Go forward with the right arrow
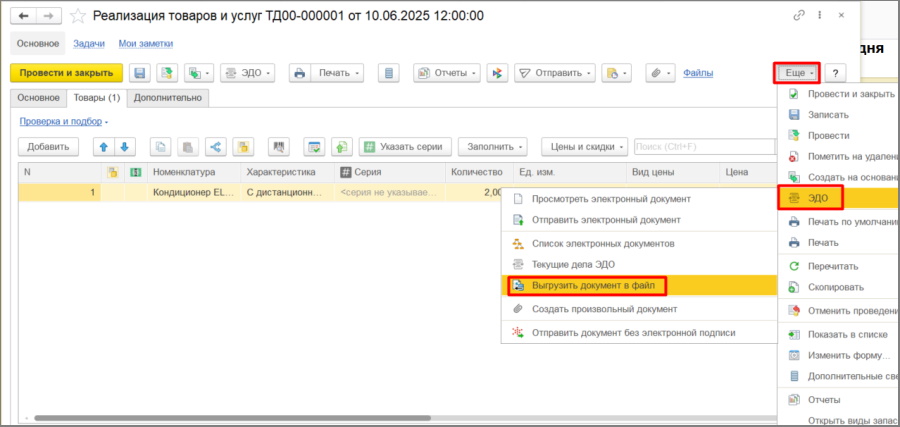 49,16
